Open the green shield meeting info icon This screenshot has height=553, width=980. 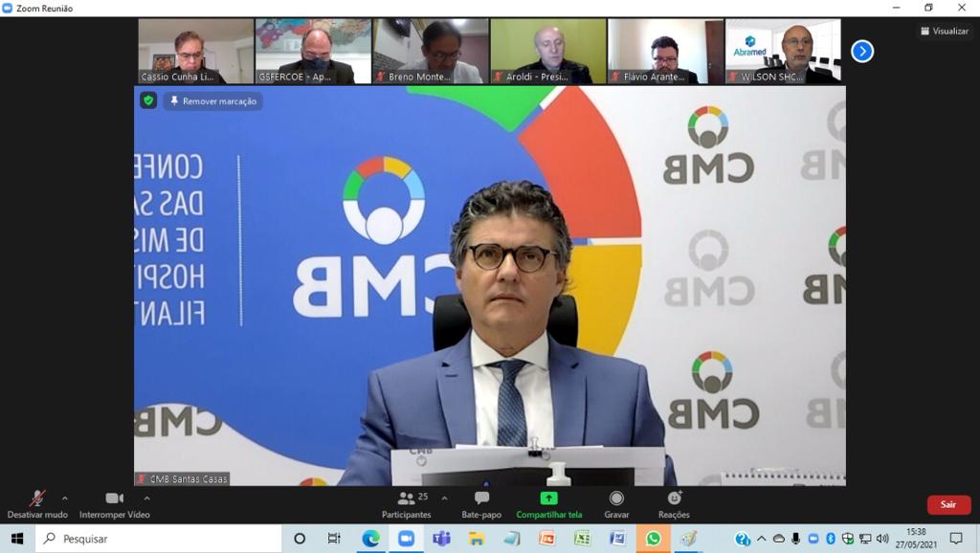pos(148,100)
